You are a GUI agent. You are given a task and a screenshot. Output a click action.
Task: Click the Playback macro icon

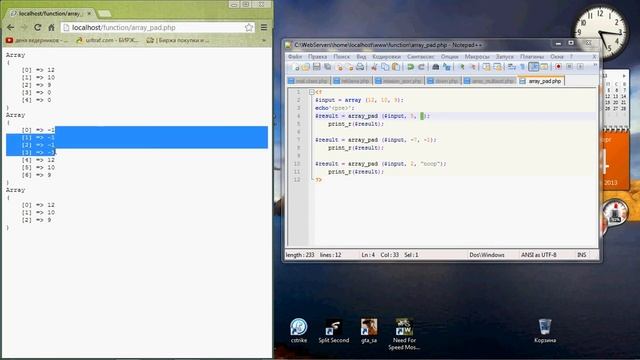pos(580,67)
